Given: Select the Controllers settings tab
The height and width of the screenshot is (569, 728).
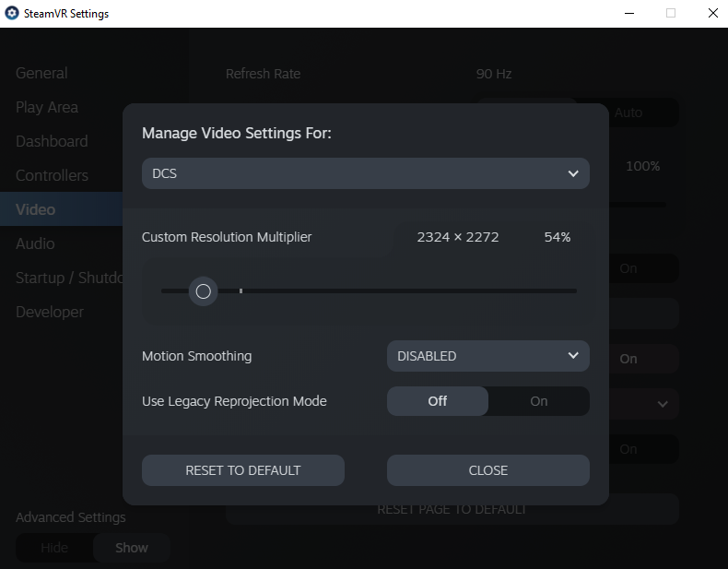Looking at the screenshot, I should [x=52, y=175].
